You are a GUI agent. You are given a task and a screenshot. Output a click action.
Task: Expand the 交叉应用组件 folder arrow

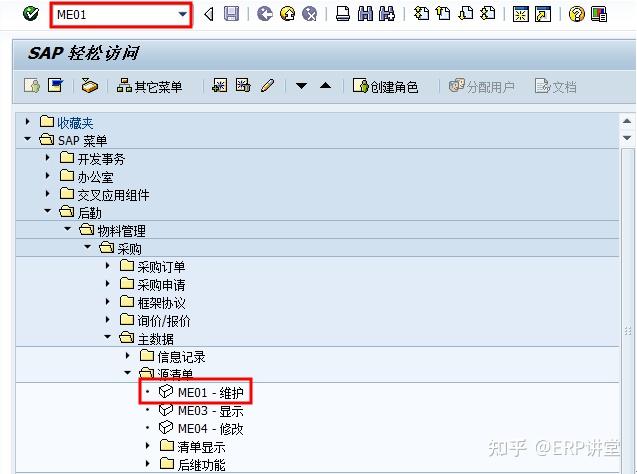48,194
